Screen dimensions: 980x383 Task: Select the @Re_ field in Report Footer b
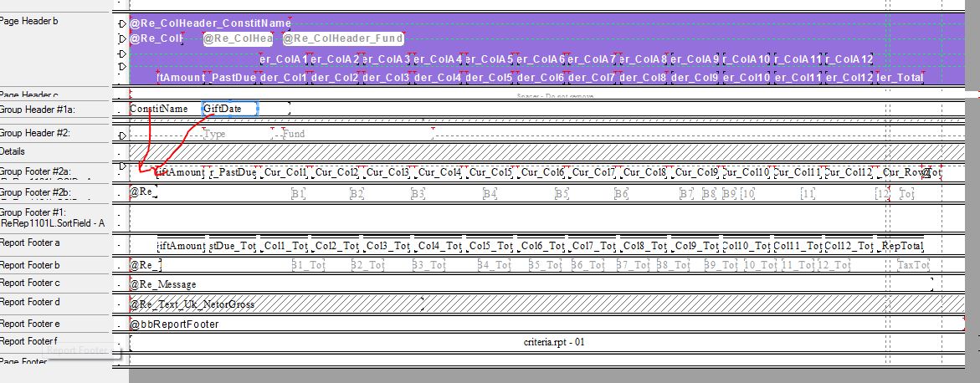pos(145,266)
